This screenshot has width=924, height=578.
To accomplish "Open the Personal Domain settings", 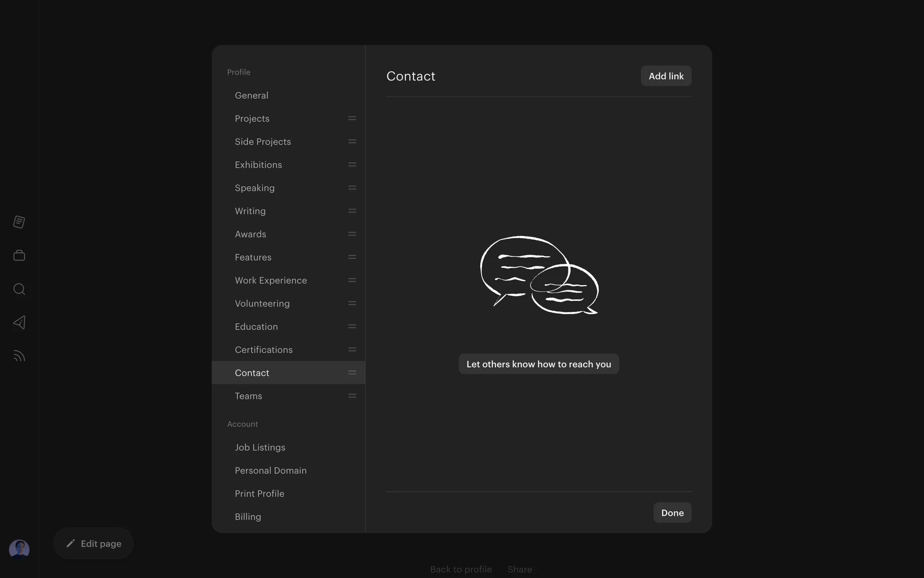I will click(270, 471).
